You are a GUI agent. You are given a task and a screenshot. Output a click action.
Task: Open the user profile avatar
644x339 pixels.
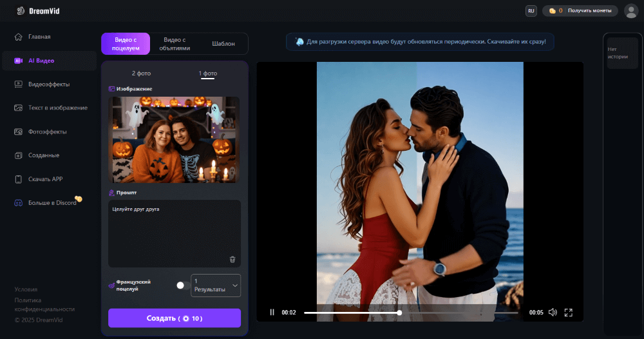[630, 11]
